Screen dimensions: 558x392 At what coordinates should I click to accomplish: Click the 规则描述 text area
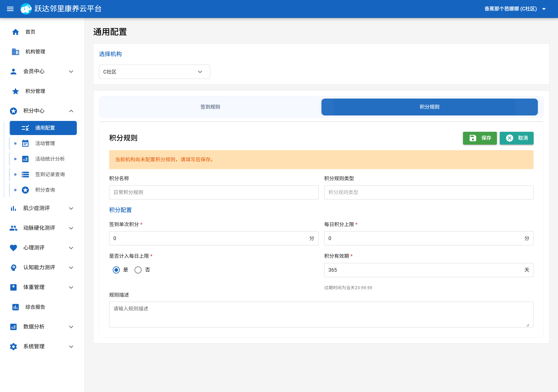click(x=321, y=315)
